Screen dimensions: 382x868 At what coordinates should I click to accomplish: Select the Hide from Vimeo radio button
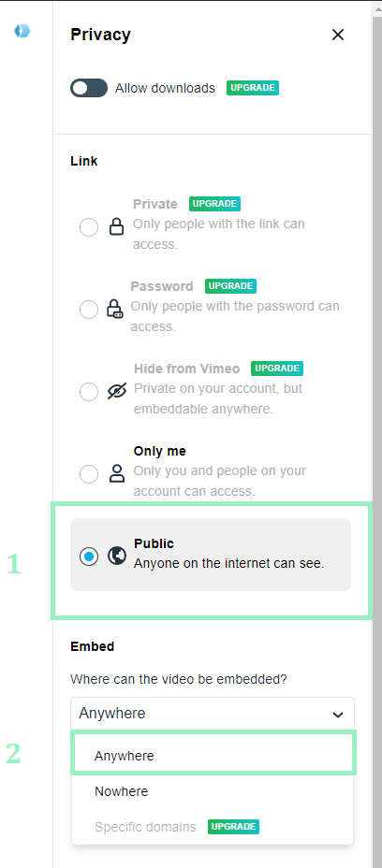click(89, 393)
